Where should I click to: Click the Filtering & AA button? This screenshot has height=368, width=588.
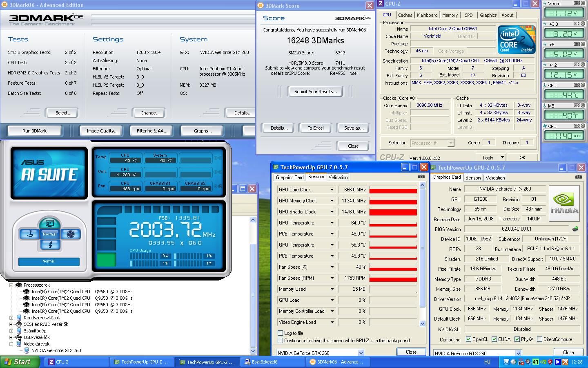coord(152,131)
